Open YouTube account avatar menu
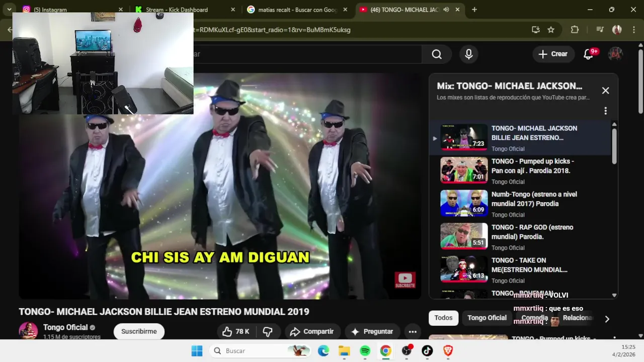This screenshot has width=644, height=362. point(615,54)
